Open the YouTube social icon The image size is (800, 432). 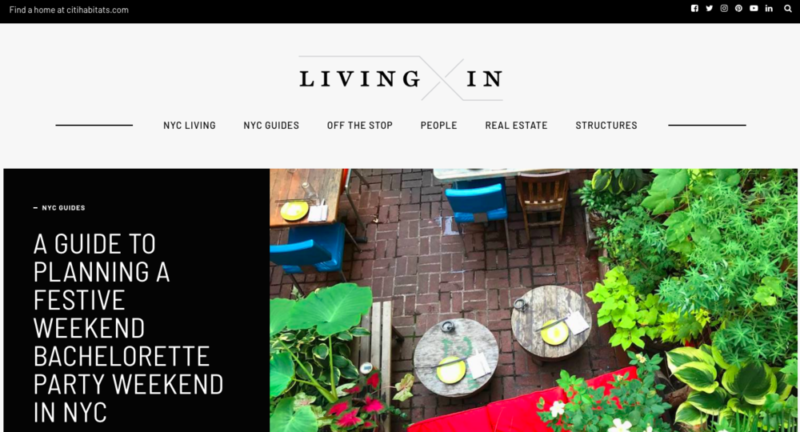coord(754,8)
